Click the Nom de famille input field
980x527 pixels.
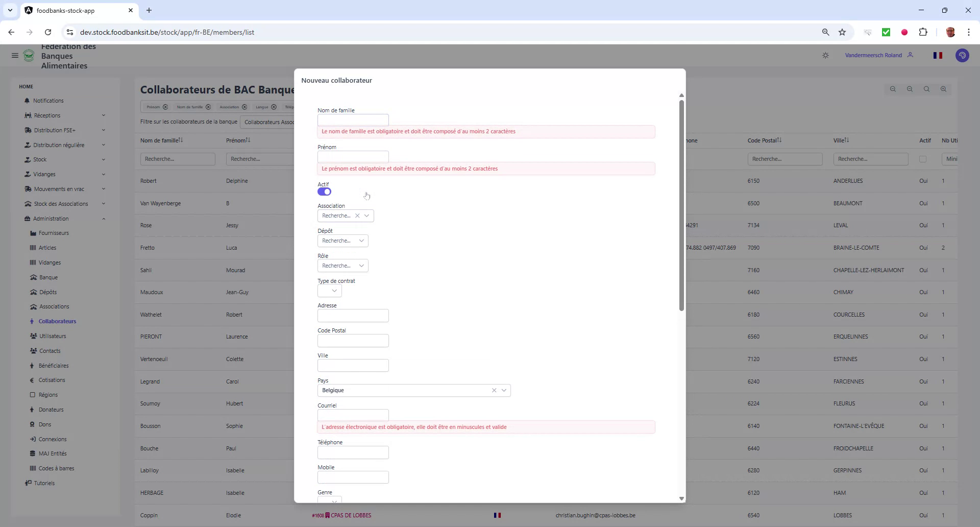click(353, 119)
